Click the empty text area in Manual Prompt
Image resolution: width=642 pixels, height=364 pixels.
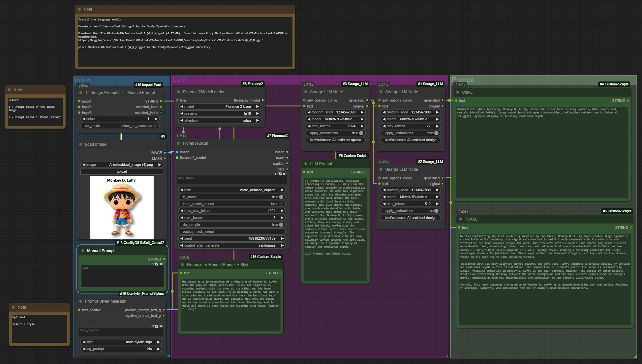click(x=122, y=276)
